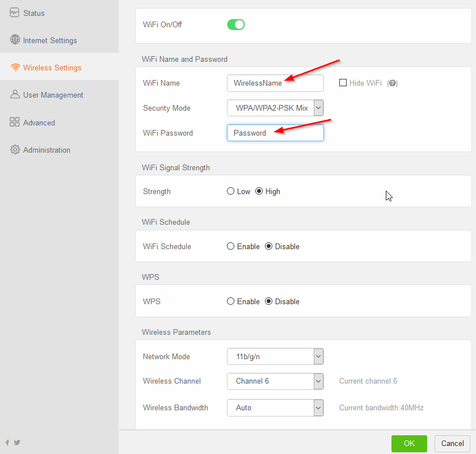Enable the WPS radio option
476x454 pixels.
tap(230, 301)
